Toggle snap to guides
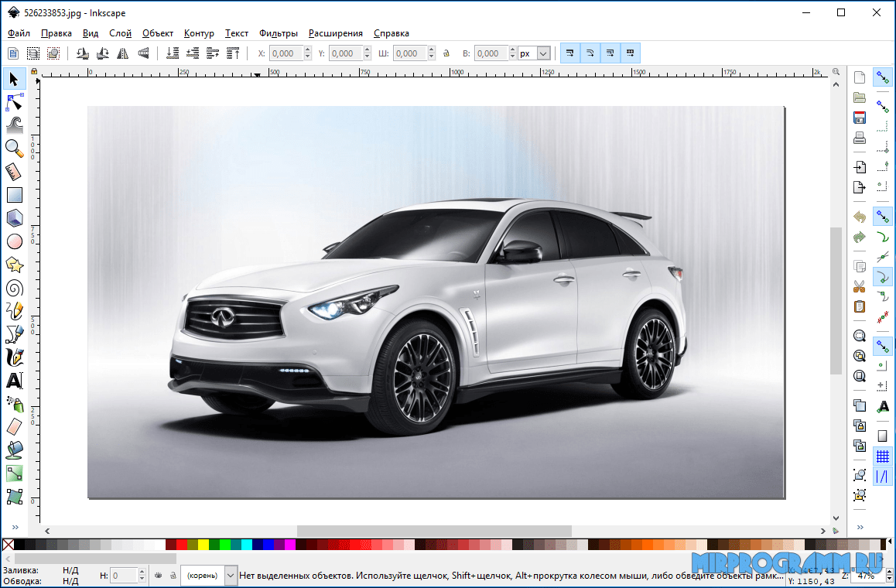The width and height of the screenshot is (896, 588). coord(883,476)
